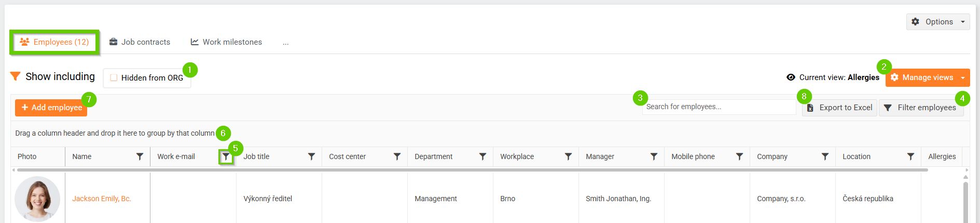Click the Add employee button
Image resolution: width=980 pixels, height=223 pixels.
pyautogui.click(x=51, y=108)
